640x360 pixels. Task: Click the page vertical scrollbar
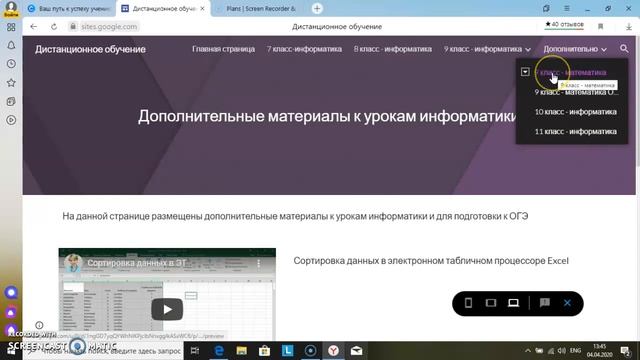(x=638, y=102)
